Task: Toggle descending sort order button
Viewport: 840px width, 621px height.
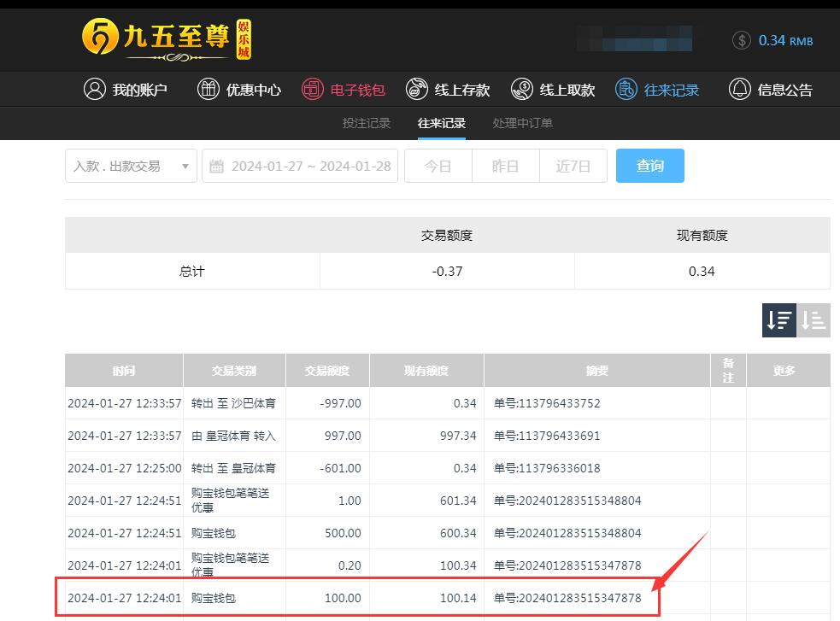Action: 779,320
